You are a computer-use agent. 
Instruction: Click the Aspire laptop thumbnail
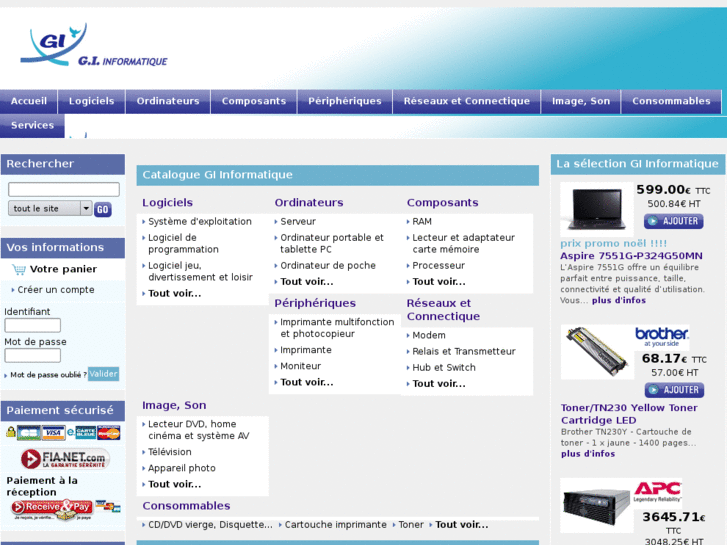[596, 209]
